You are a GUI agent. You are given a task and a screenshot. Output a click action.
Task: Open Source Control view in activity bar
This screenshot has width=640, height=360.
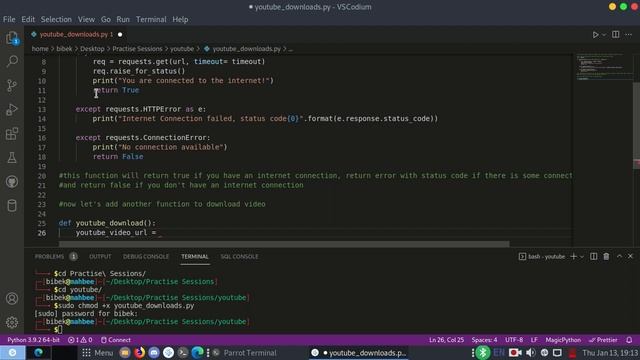(12, 85)
